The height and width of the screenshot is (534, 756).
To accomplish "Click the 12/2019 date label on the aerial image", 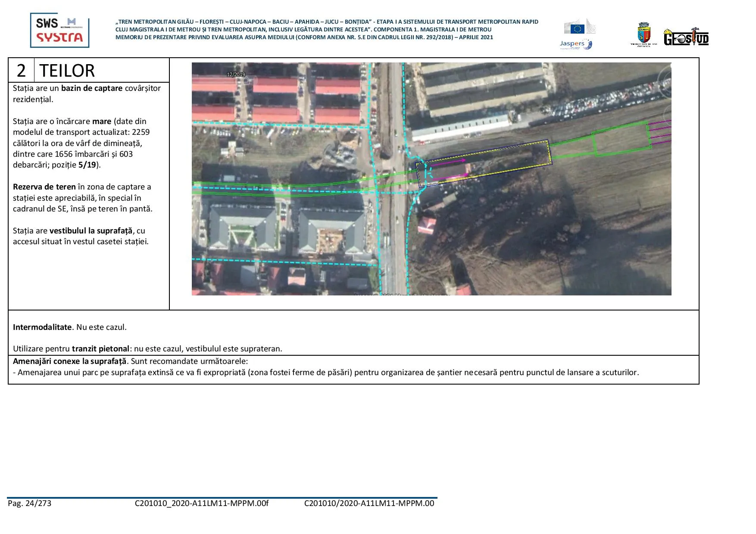I will click(x=236, y=75).
